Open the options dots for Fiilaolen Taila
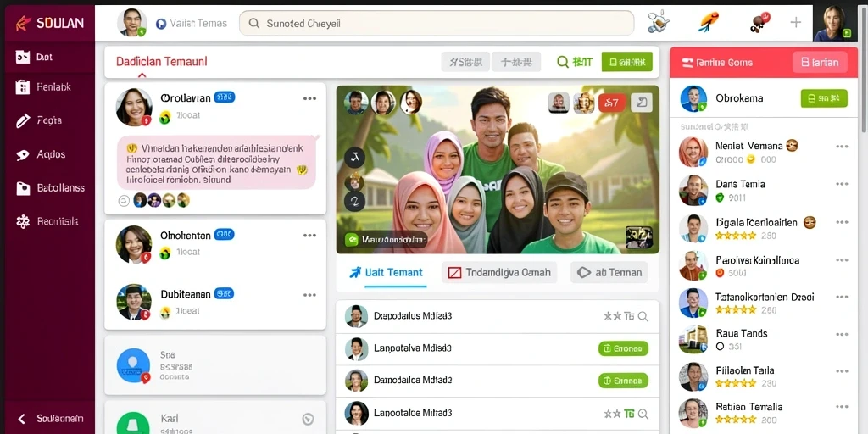This screenshot has height=434, width=868. (x=842, y=371)
